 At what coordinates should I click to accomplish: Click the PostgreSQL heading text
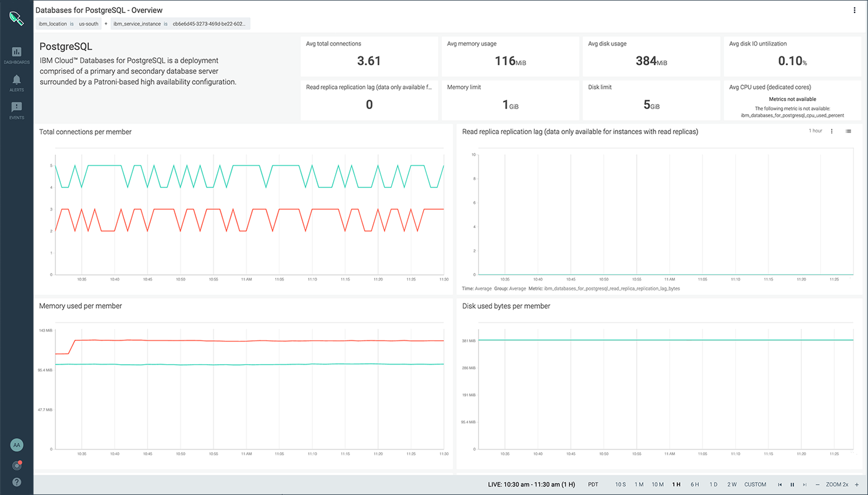click(66, 47)
